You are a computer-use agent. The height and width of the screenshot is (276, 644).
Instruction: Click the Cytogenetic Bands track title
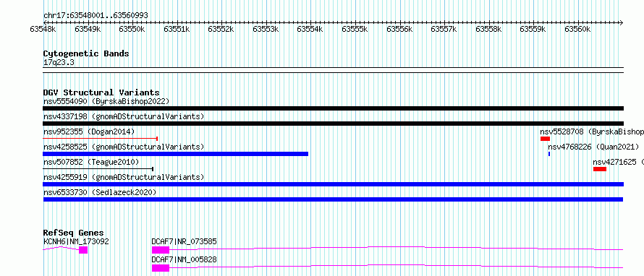pos(86,53)
